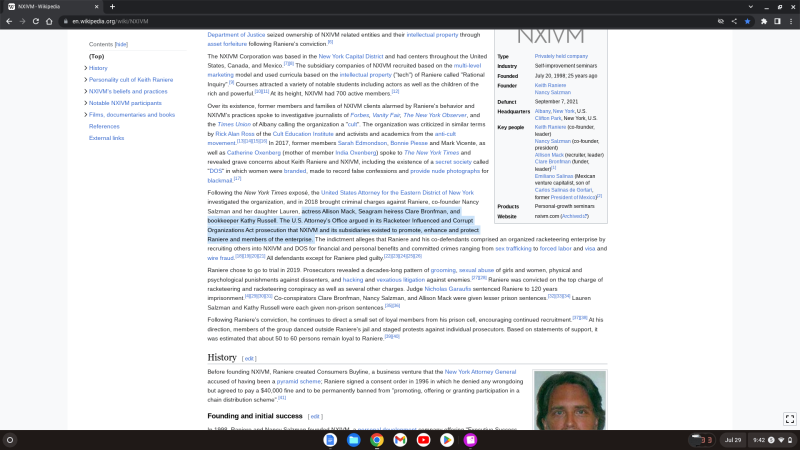Toggle fullscreen icon at bottom right
The width and height of the screenshot is (800, 450).
(790, 419)
